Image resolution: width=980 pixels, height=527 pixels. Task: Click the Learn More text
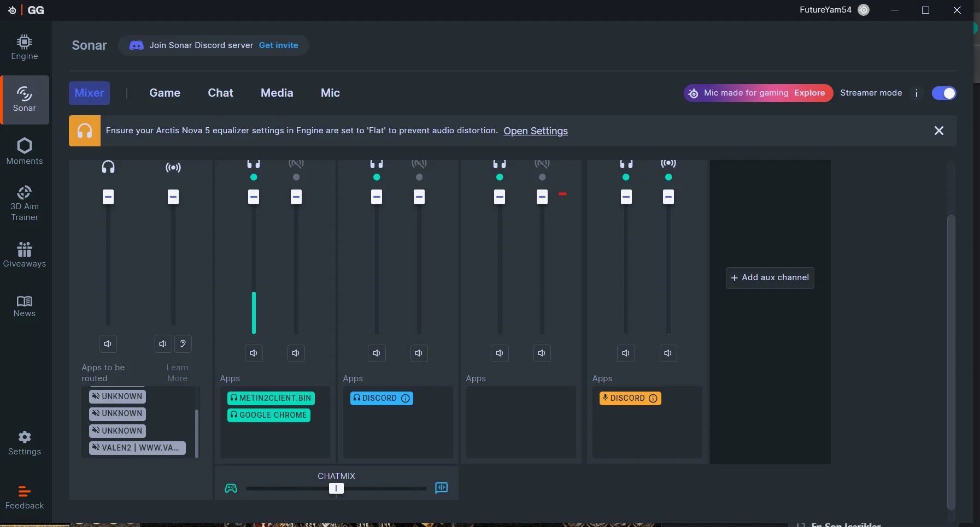point(178,373)
